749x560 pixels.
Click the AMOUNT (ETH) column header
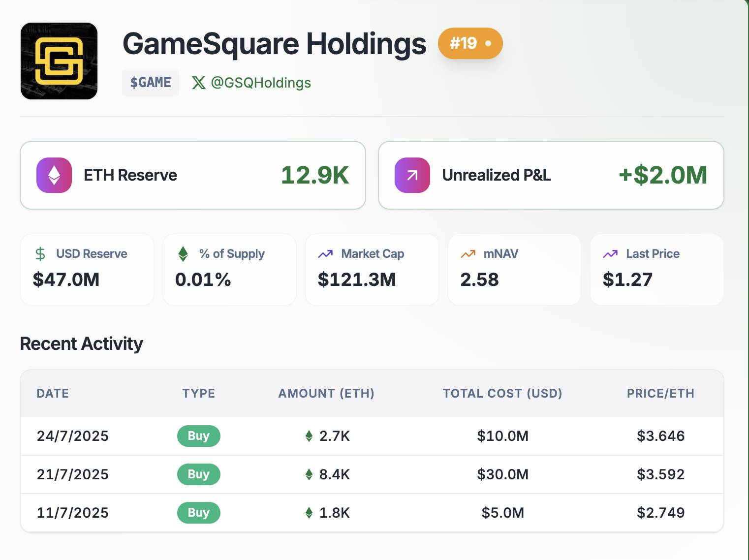[x=326, y=394]
